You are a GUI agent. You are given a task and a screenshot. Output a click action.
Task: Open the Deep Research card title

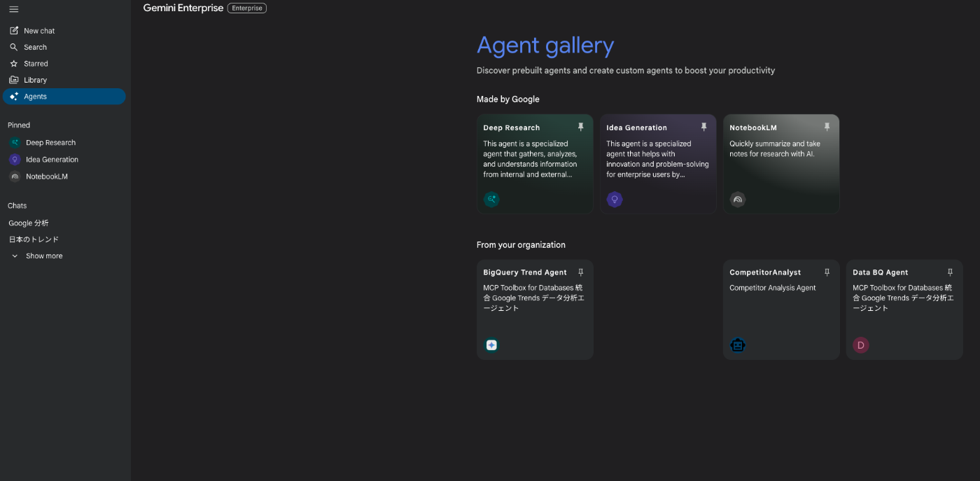(512, 127)
